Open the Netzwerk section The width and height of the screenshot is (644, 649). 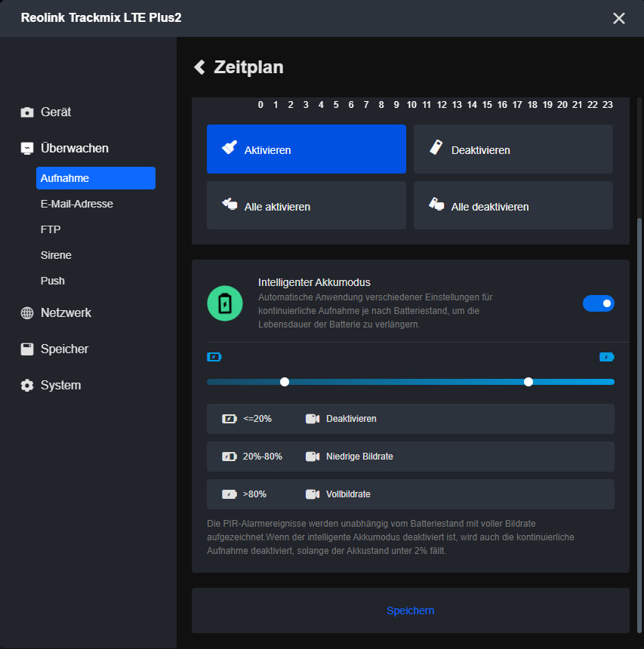[66, 313]
